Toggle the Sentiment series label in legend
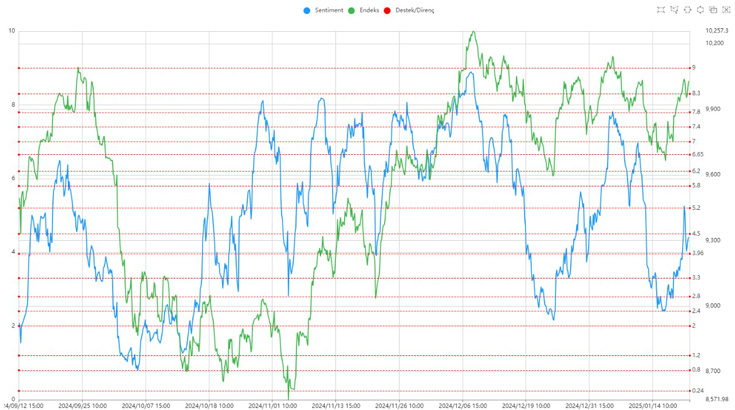The width and height of the screenshot is (735, 410). [327, 10]
